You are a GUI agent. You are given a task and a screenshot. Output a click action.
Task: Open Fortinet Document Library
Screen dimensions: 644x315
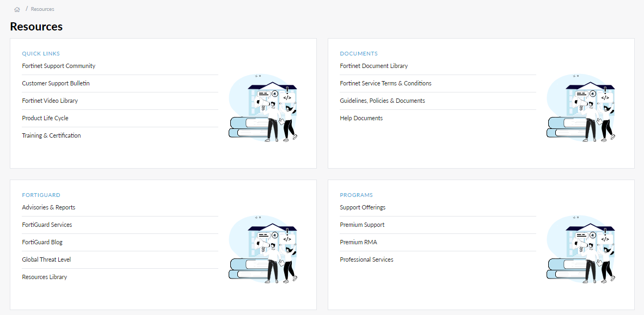[374, 66]
